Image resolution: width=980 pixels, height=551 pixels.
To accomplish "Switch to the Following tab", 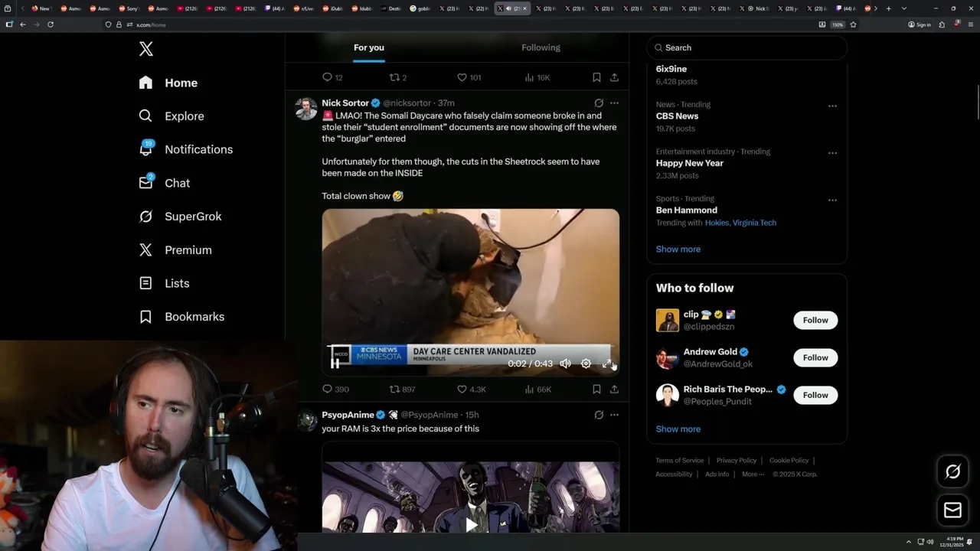I will coord(541,47).
